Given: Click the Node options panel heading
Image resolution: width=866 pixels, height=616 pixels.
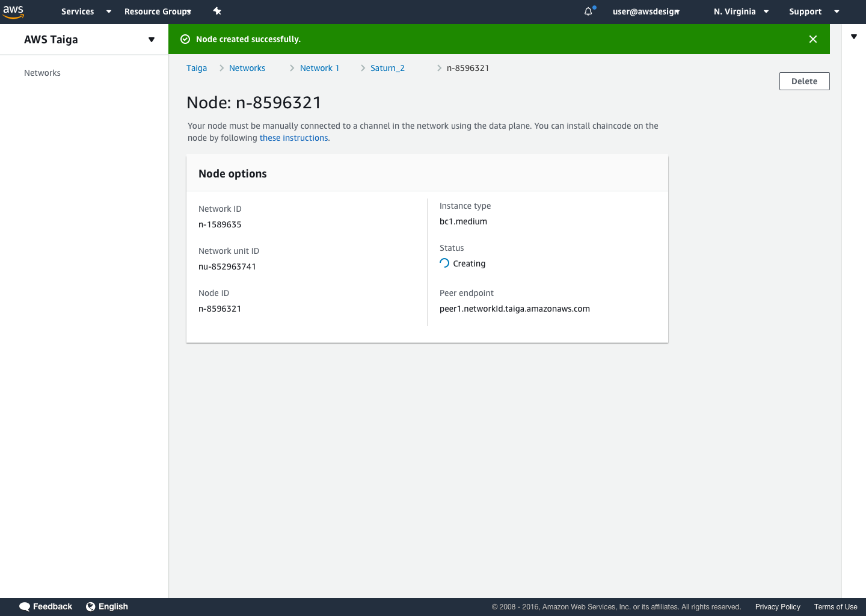Looking at the screenshot, I should pos(233,174).
